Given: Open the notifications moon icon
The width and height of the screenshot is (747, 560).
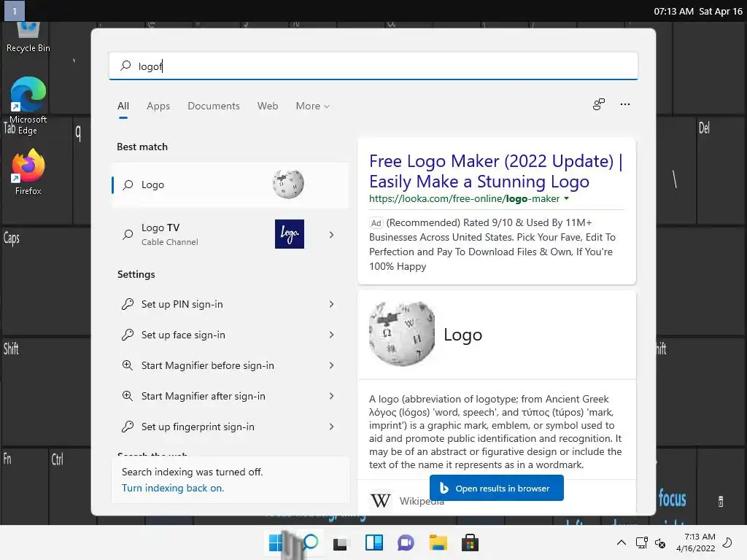Looking at the screenshot, I should [727, 542].
